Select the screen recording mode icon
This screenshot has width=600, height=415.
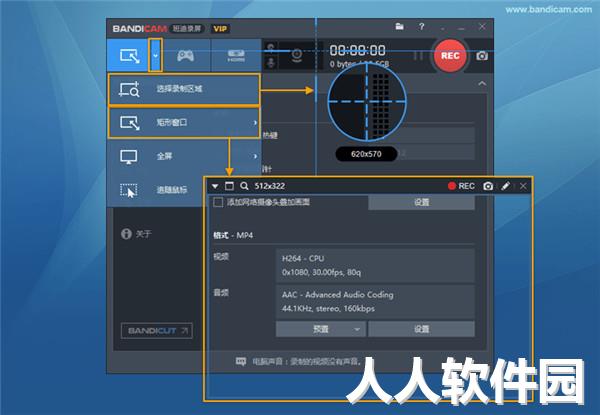(130, 56)
